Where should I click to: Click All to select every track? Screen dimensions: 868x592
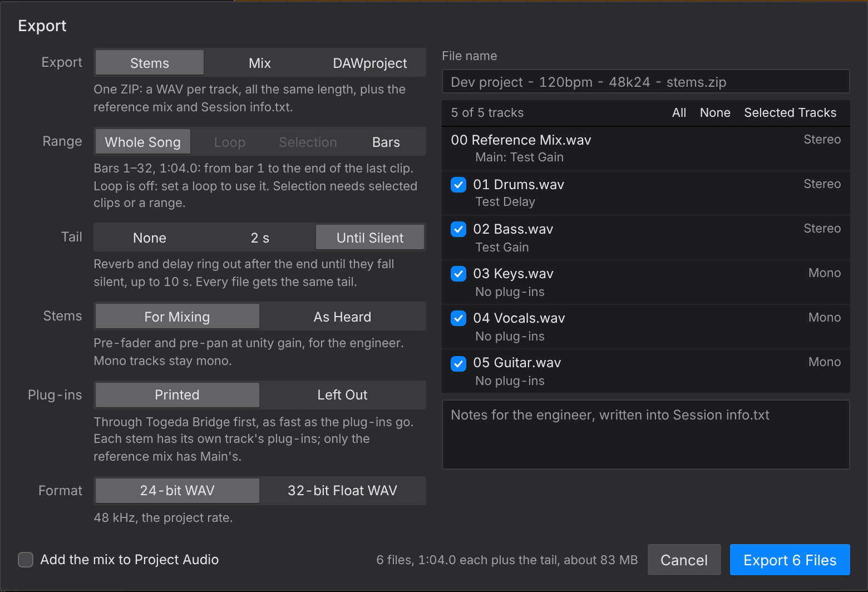pyautogui.click(x=679, y=112)
